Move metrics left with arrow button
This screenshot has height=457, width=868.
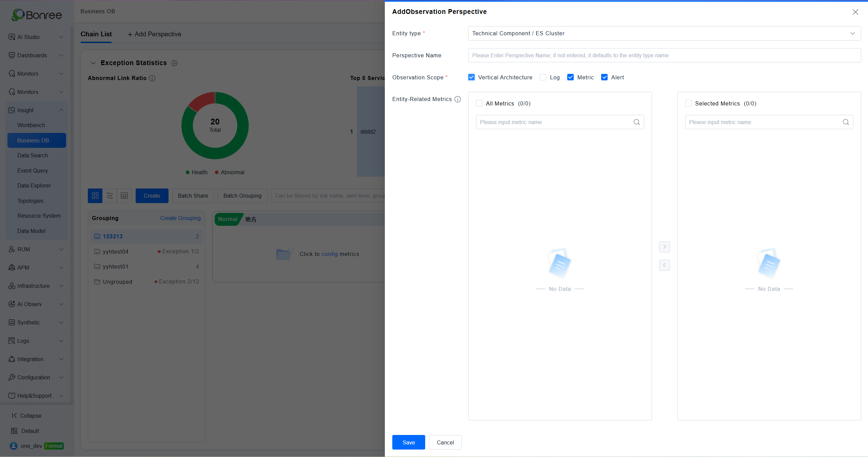click(665, 265)
